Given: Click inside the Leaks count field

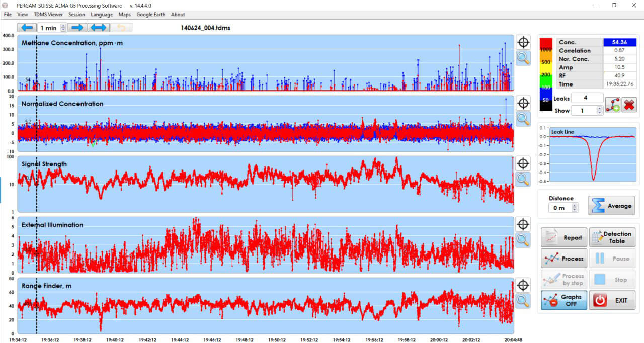Looking at the screenshot, I should click(x=587, y=98).
